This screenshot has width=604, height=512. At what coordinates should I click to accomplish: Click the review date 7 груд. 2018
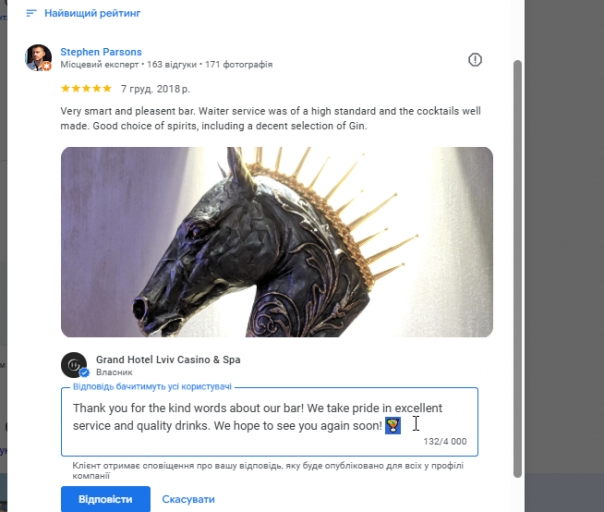click(x=155, y=89)
